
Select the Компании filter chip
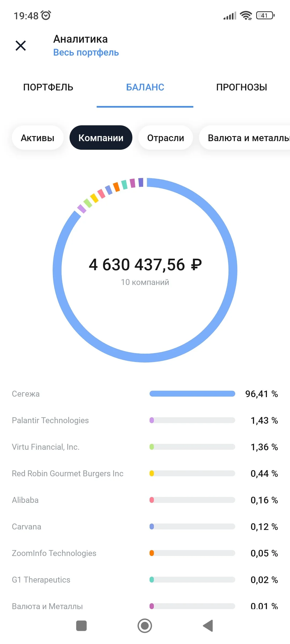click(101, 138)
